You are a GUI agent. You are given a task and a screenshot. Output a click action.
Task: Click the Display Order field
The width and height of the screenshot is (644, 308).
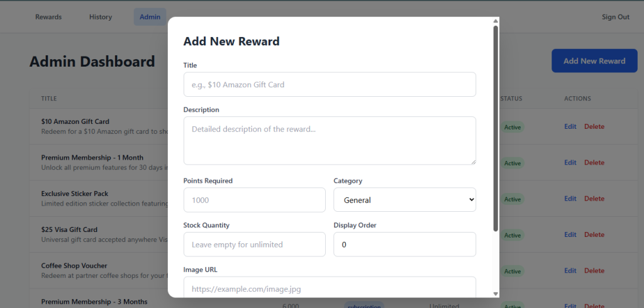coord(404,245)
